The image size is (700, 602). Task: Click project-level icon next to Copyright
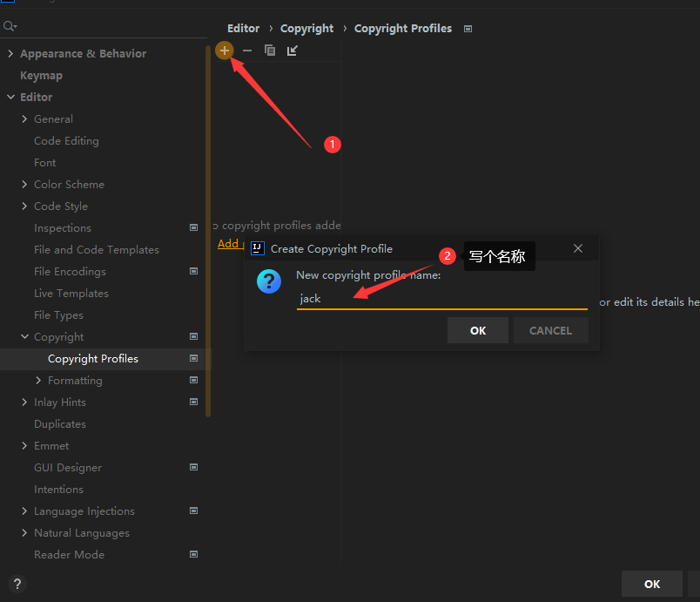(x=194, y=336)
